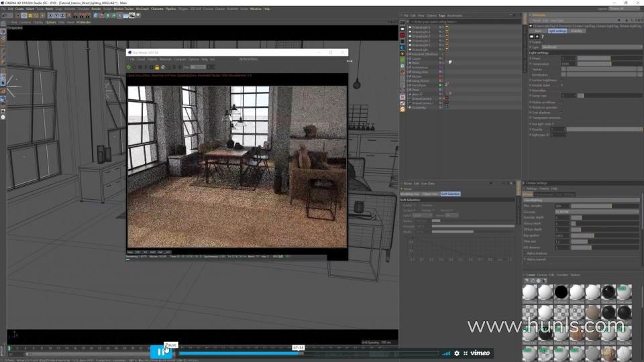Select the Soft Selection tab

(450, 194)
